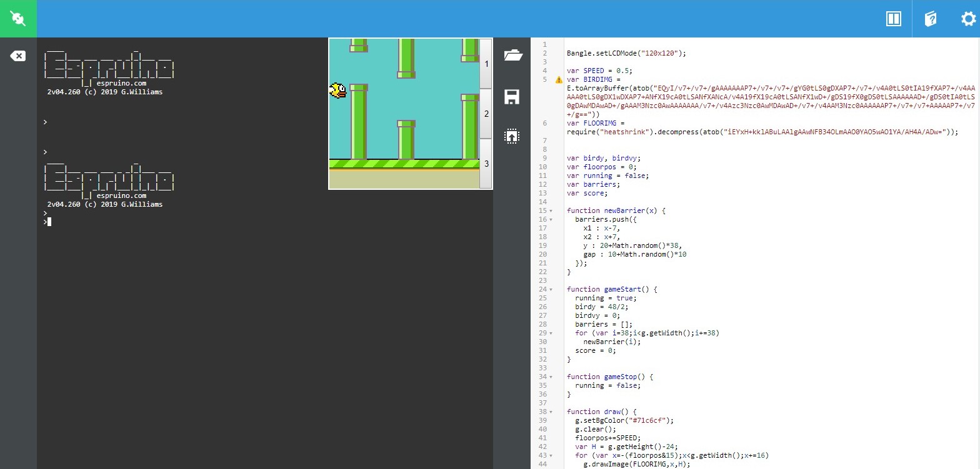The width and height of the screenshot is (980, 469).
Task: Click the terminal prompt cursor
Action: tap(49, 222)
